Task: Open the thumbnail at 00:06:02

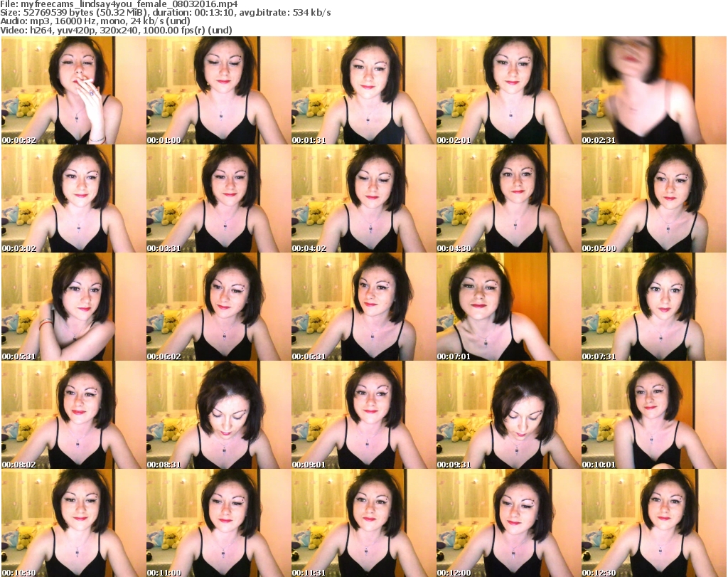Action: (219, 307)
